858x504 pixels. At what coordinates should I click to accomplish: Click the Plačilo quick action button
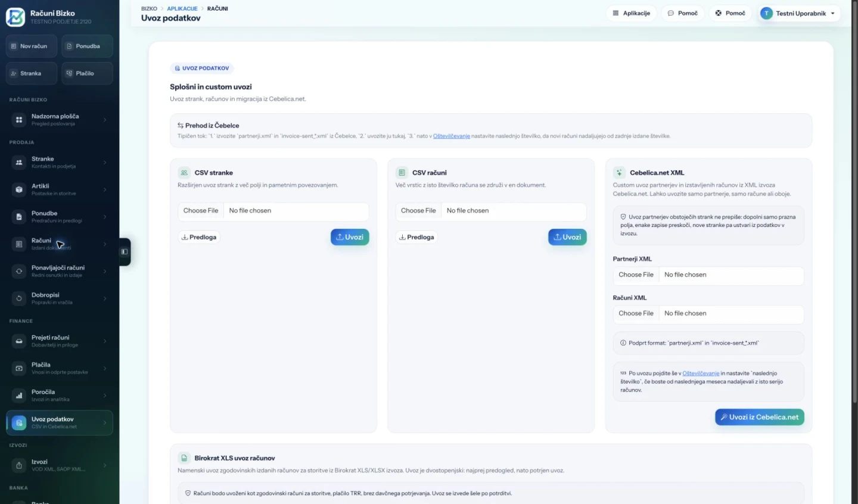87,73
